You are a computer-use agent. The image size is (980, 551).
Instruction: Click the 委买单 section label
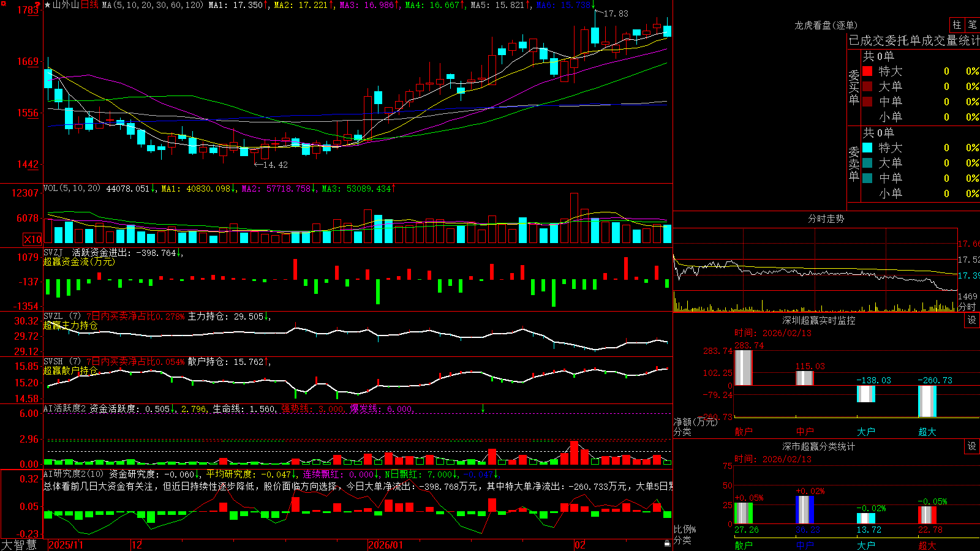(x=854, y=87)
